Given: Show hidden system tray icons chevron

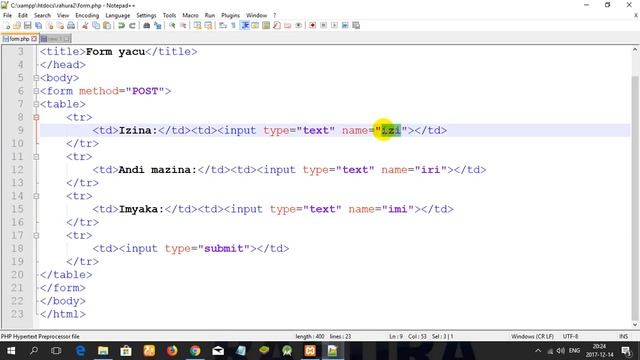Looking at the screenshot, I should [538, 351].
